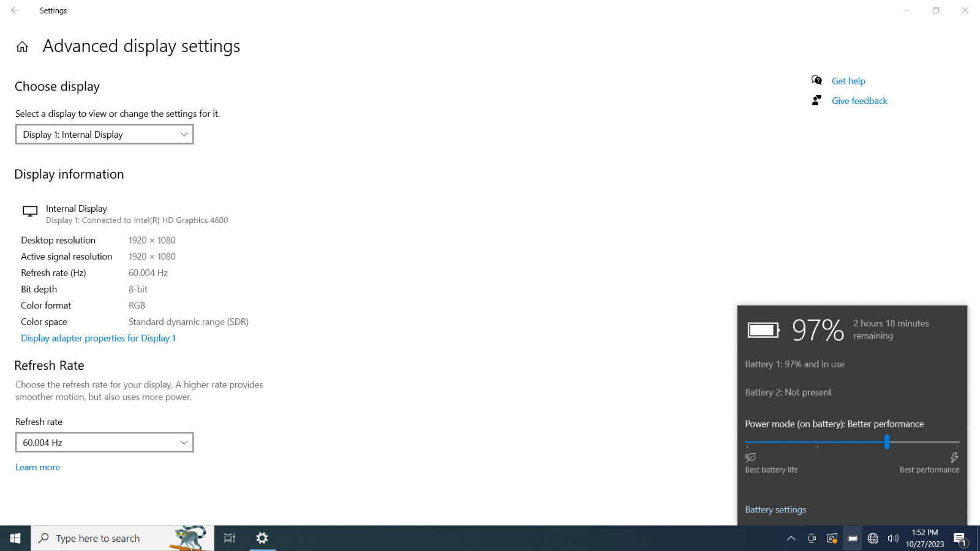Viewport: 980px width, 551px height.
Task: Click the Internal Display monitor icon
Action: [30, 211]
